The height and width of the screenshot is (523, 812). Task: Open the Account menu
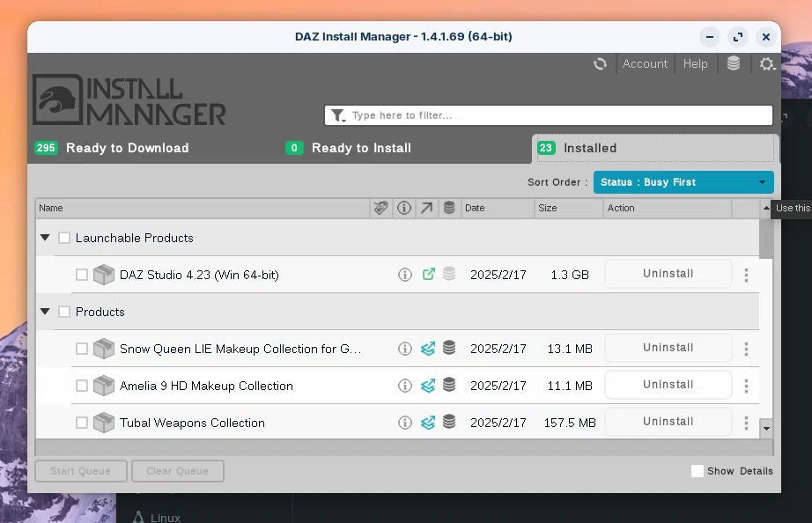645,63
